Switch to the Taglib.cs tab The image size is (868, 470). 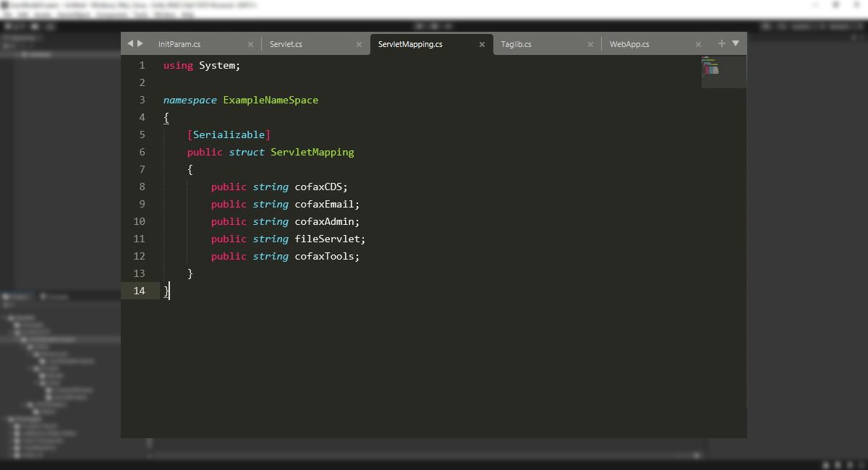click(x=516, y=44)
